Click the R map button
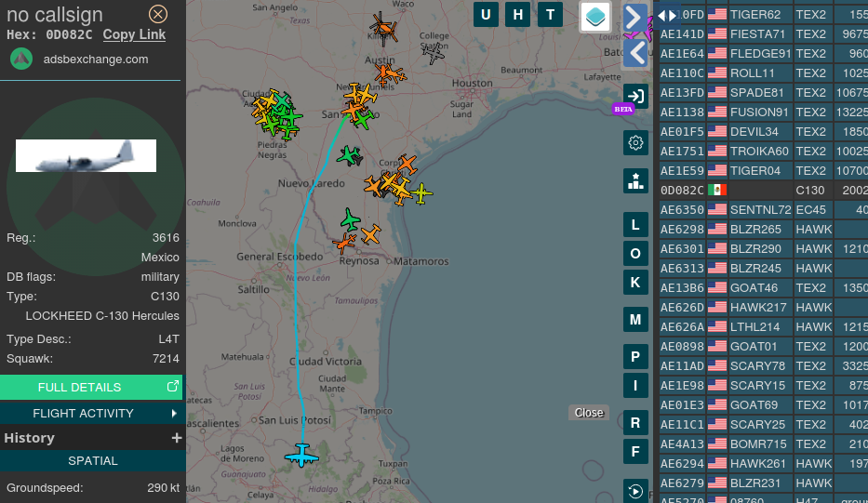The width and height of the screenshot is (868, 503). point(635,423)
